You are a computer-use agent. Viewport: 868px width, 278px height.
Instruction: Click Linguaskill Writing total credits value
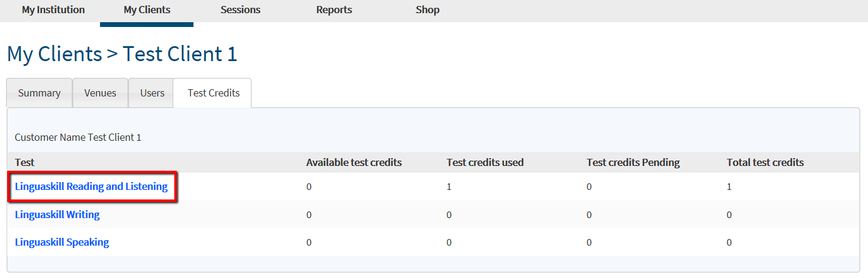click(729, 215)
